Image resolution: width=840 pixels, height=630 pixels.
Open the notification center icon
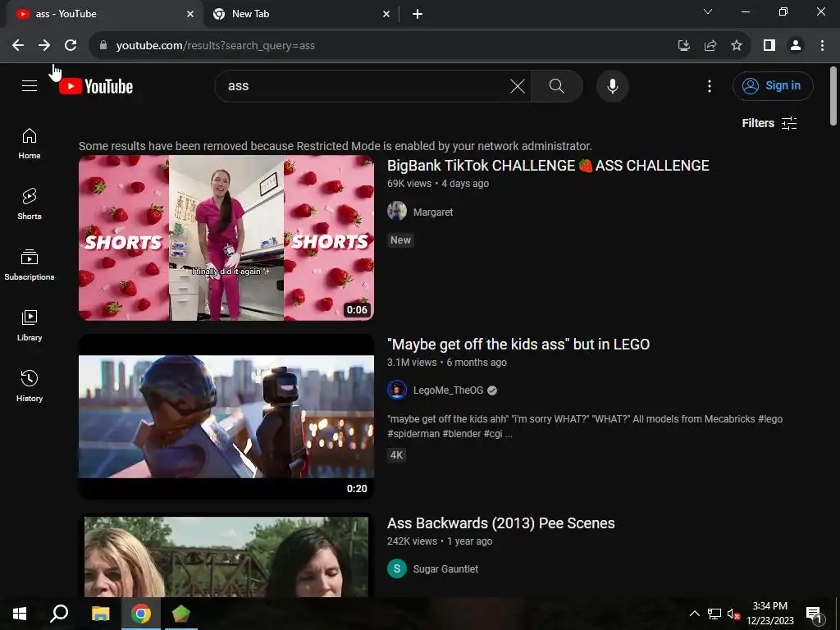tap(814, 614)
